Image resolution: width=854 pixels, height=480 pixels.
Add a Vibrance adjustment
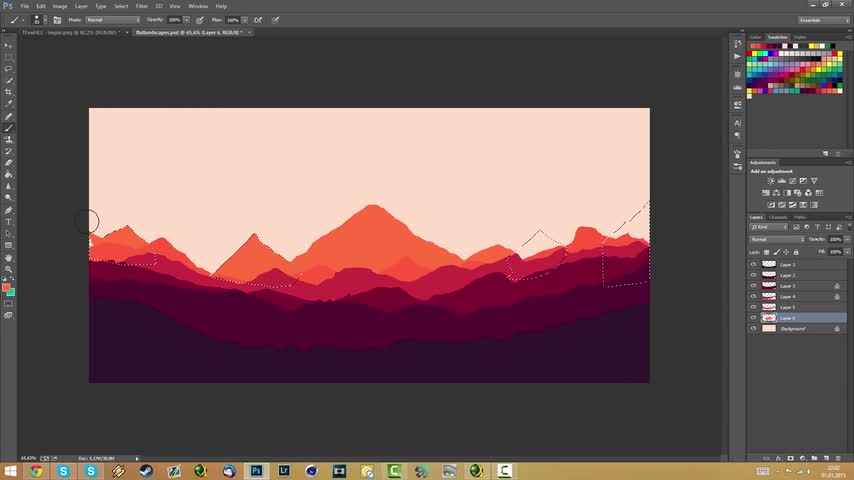[814, 181]
